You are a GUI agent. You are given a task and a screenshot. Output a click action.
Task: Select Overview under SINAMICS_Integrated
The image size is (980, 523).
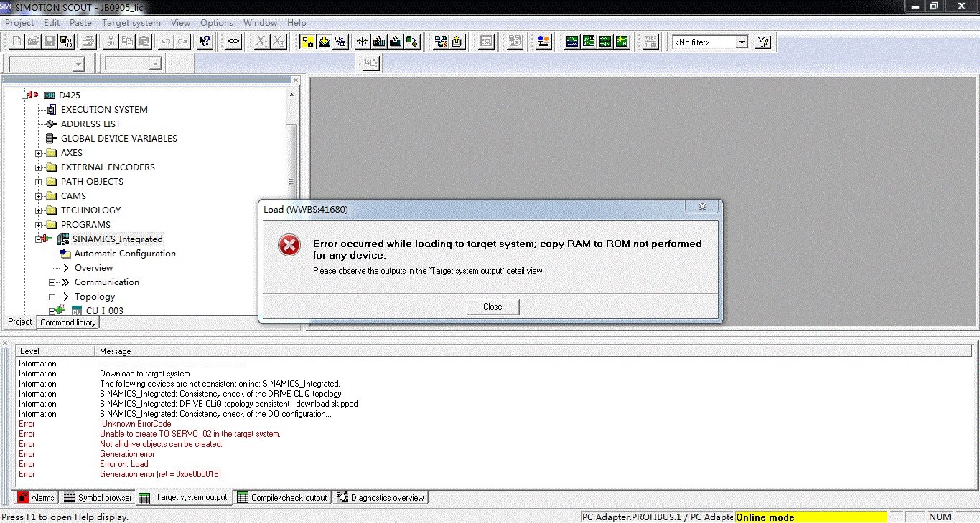click(x=93, y=268)
